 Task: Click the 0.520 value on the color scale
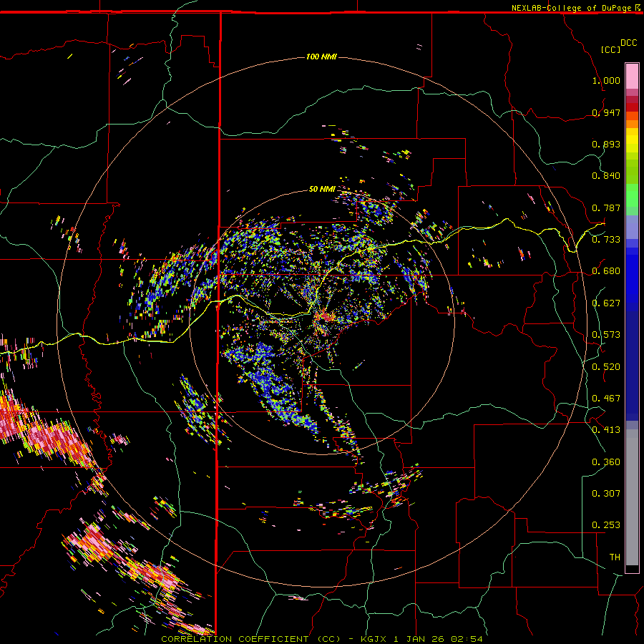click(606, 367)
